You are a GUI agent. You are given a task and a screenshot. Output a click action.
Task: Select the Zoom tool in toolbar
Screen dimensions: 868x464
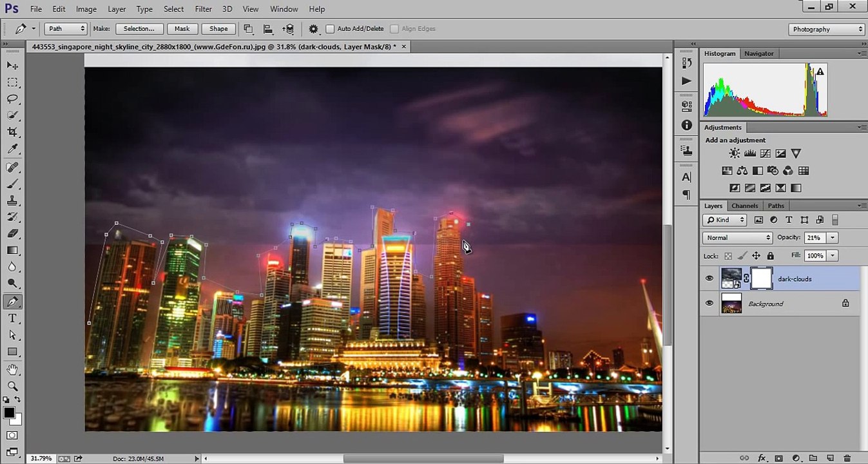pos(12,386)
